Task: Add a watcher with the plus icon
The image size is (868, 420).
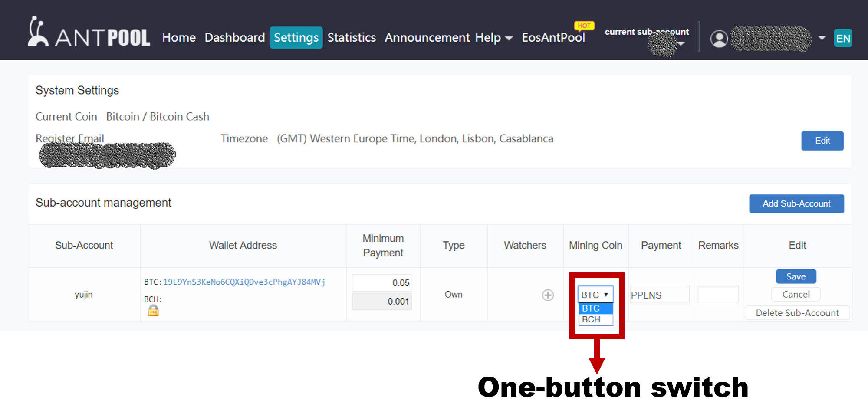Action: tap(548, 295)
